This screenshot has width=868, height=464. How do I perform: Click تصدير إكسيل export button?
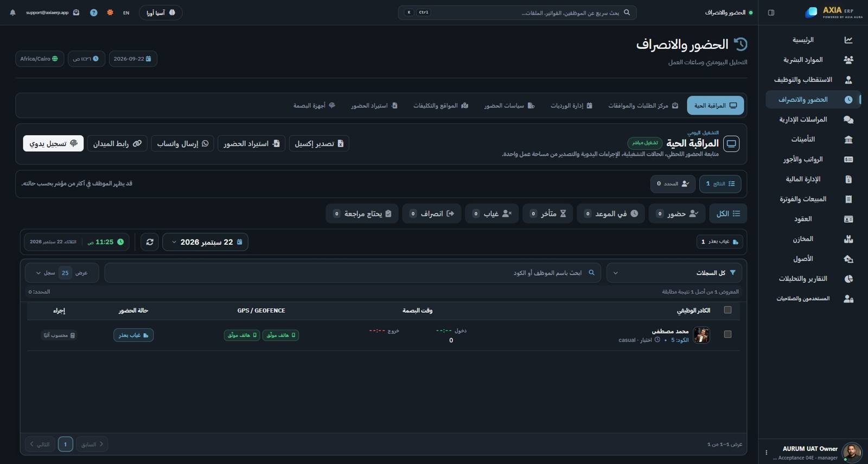319,143
